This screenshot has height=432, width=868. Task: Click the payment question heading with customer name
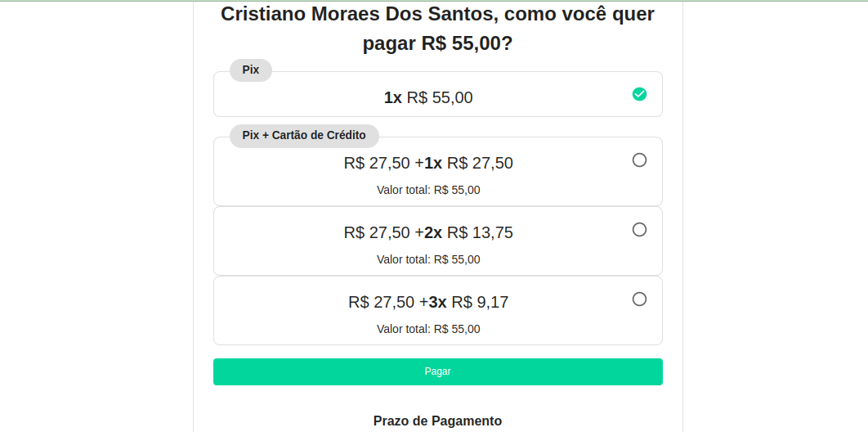(437, 15)
